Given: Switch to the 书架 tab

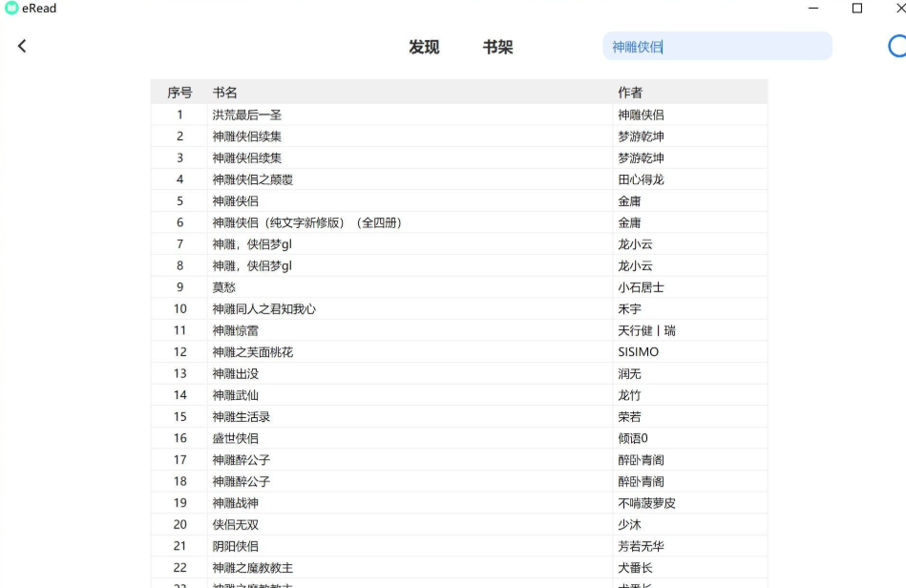Looking at the screenshot, I should [x=497, y=47].
